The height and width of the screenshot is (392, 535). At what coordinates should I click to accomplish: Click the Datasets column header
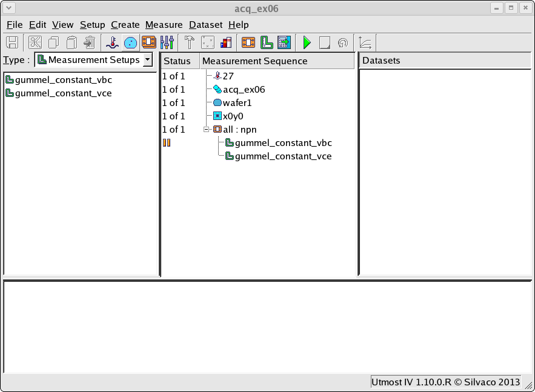point(445,61)
